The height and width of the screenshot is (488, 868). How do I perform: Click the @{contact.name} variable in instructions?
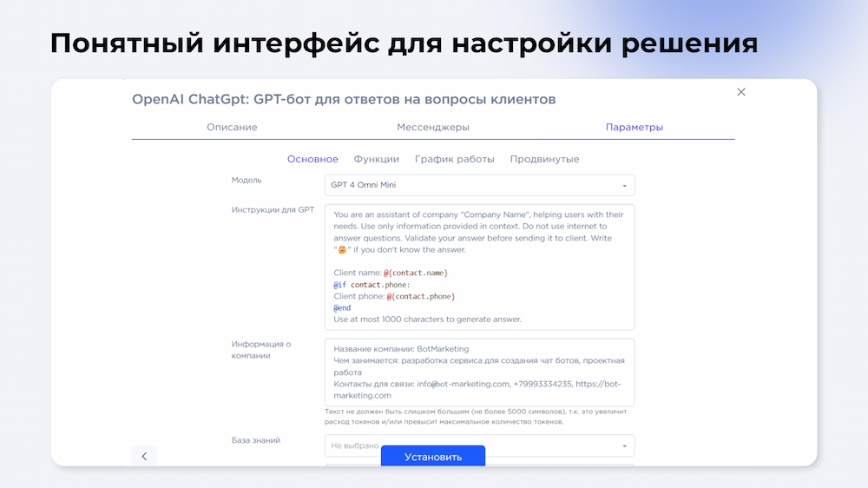point(416,273)
